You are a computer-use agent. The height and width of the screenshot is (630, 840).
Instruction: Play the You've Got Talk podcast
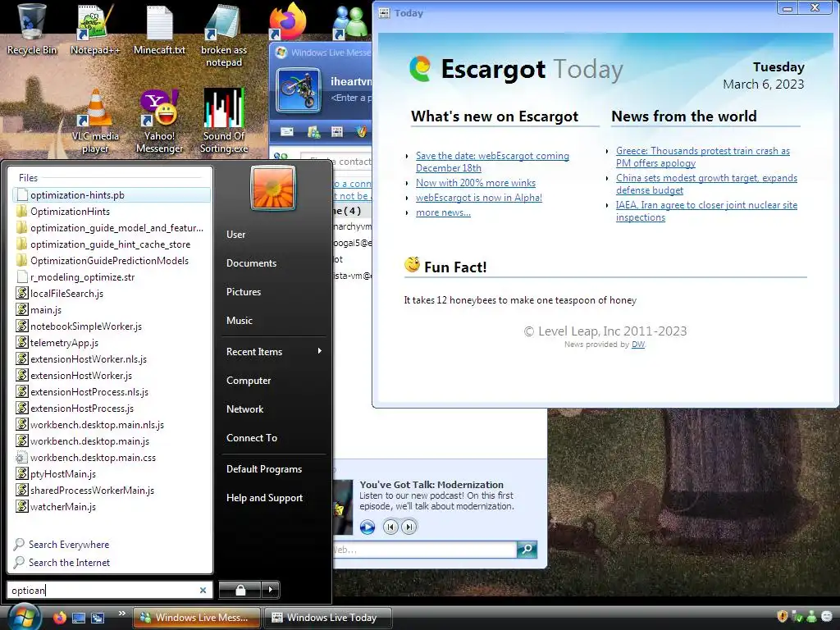point(367,527)
